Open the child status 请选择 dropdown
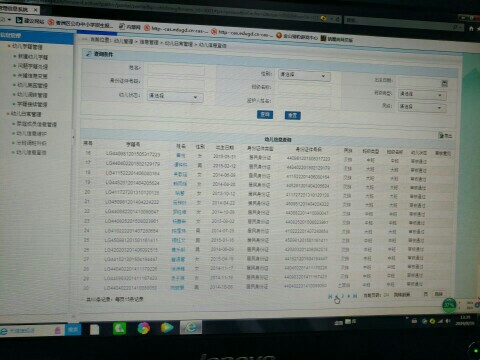This screenshot has width=480, height=360. click(175, 96)
